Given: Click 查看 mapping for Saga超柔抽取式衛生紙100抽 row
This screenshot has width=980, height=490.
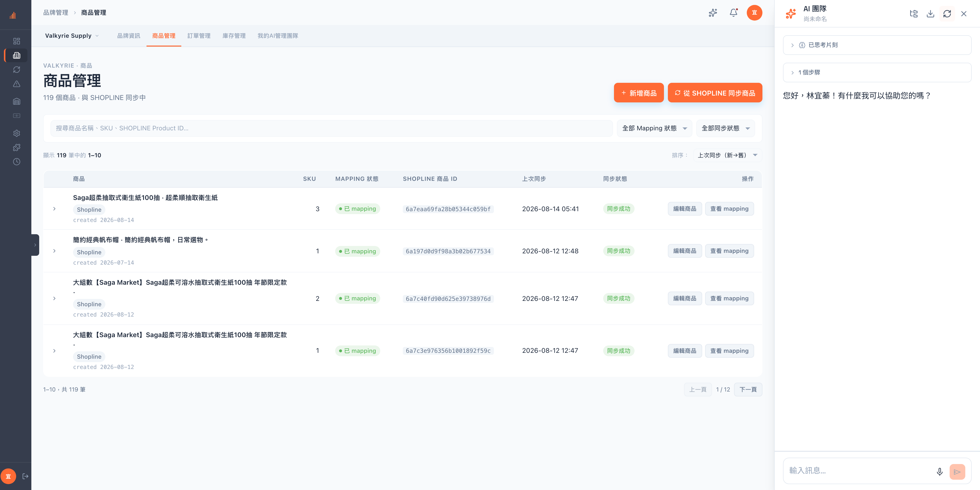Looking at the screenshot, I should [729, 209].
